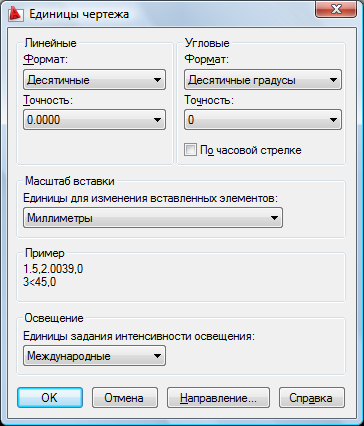Click the Линейные group heading
The image size is (364, 426).
[x=50, y=43]
